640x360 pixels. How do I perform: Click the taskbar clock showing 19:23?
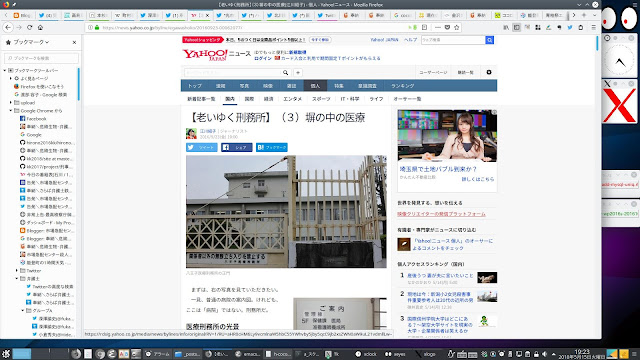click(x=582, y=354)
